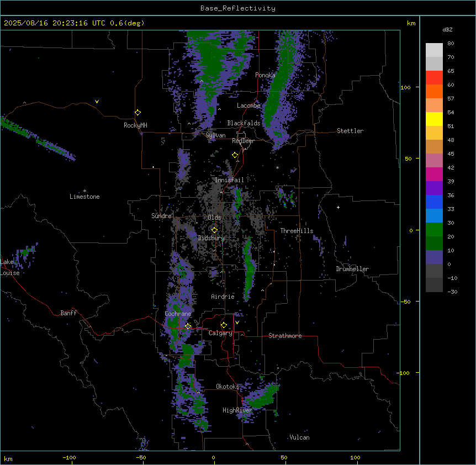
Task: Click the Okotoks town label
Action: coord(228,387)
